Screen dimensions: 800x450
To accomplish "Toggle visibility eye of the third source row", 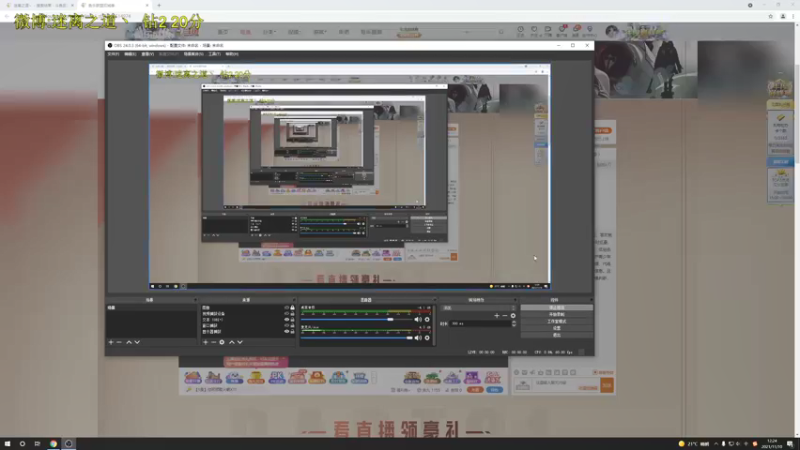I will click(287, 320).
